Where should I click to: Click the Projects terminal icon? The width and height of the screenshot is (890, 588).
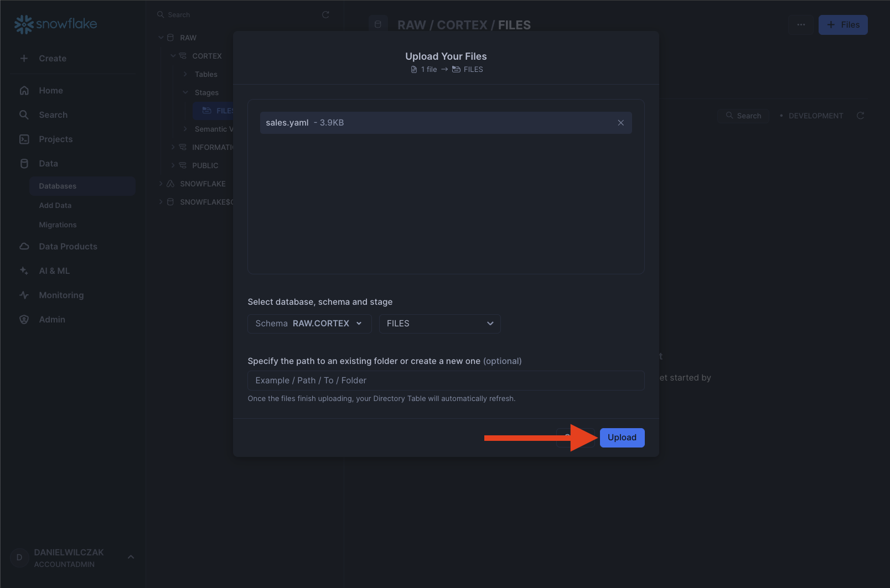tap(24, 139)
